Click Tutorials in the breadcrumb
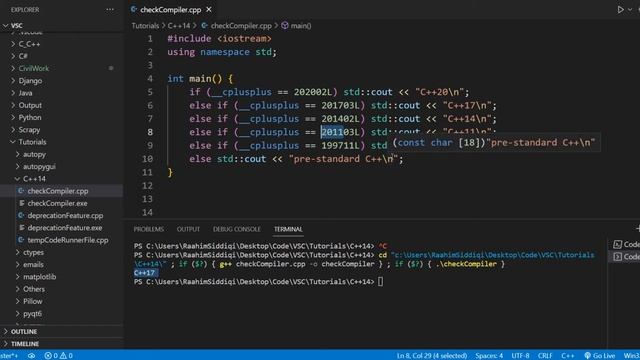 click(x=145, y=26)
